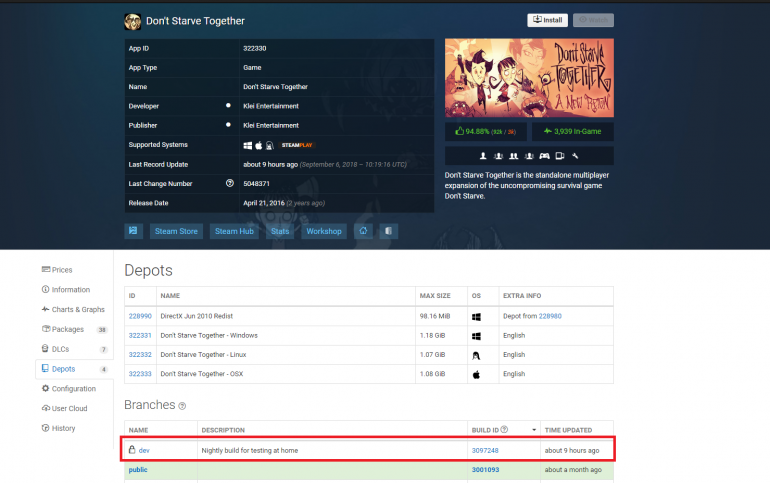The height and width of the screenshot is (483, 770).
Task: Open the History sidebar tab
Action: tap(58, 428)
